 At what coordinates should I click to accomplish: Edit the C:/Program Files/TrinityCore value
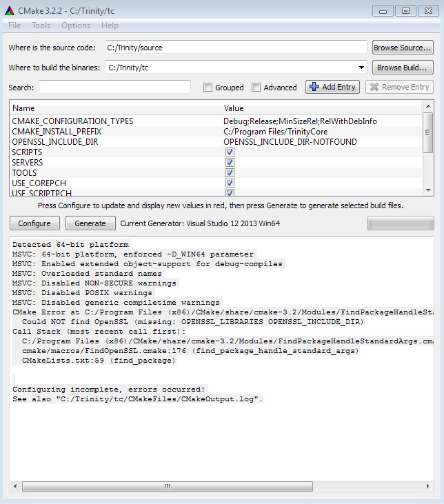click(x=276, y=132)
